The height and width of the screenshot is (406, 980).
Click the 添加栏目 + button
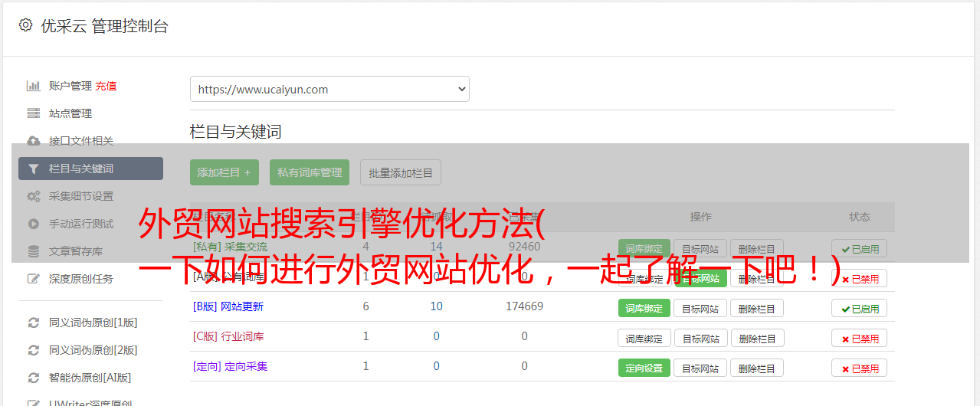point(225,172)
